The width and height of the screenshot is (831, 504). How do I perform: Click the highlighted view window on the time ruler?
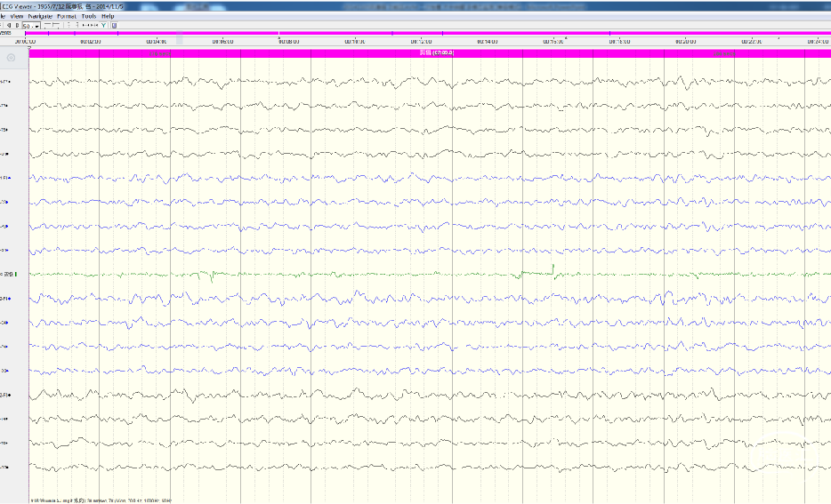click(179, 38)
